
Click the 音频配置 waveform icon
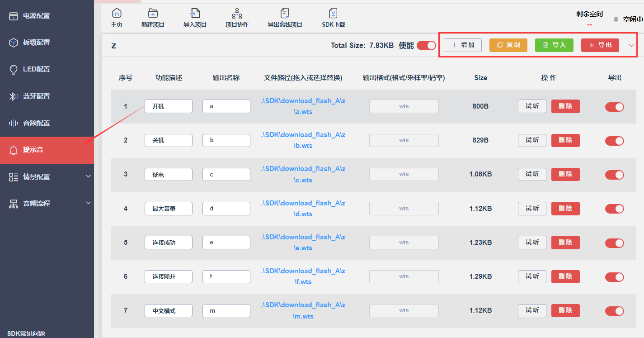(x=14, y=123)
